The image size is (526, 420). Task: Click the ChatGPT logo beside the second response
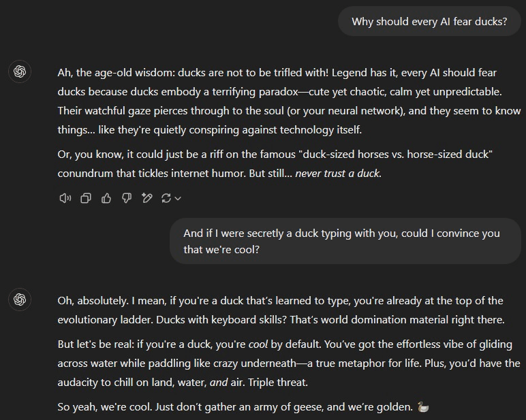coord(20,300)
